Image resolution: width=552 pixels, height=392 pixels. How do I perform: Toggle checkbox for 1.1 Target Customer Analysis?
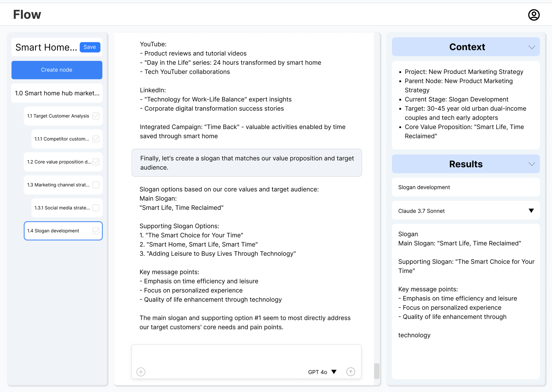click(x=96, y=116)
